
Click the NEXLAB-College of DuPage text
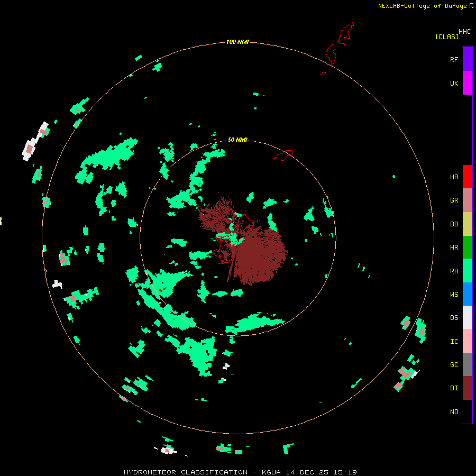[422, 6]
